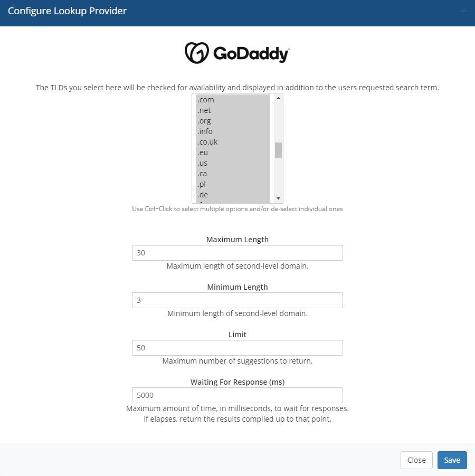475x476 pixels.
Task: Dismiss the dialog with the X
Action: click(x=463, y=9)
